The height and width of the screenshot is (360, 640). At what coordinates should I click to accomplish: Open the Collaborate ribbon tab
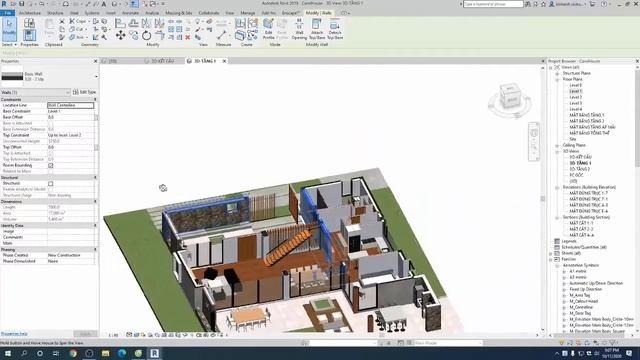coord(209,13)
